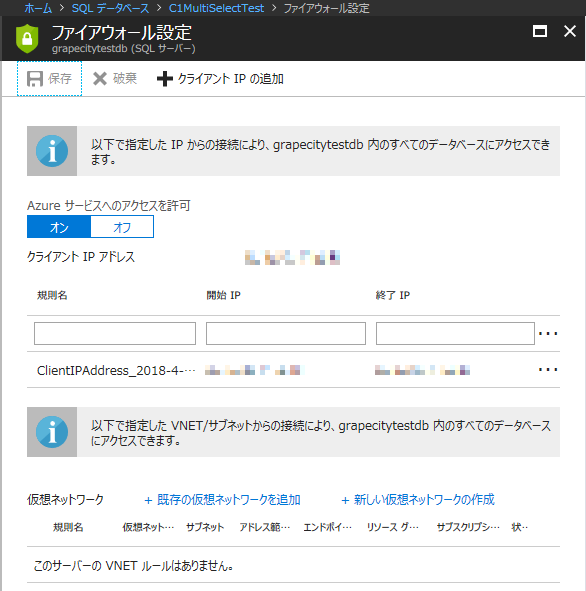Image resolution: width=586 pixels, height=591 pixels.
Task: Add client IP via the plus icon
Action: [165, 79]
